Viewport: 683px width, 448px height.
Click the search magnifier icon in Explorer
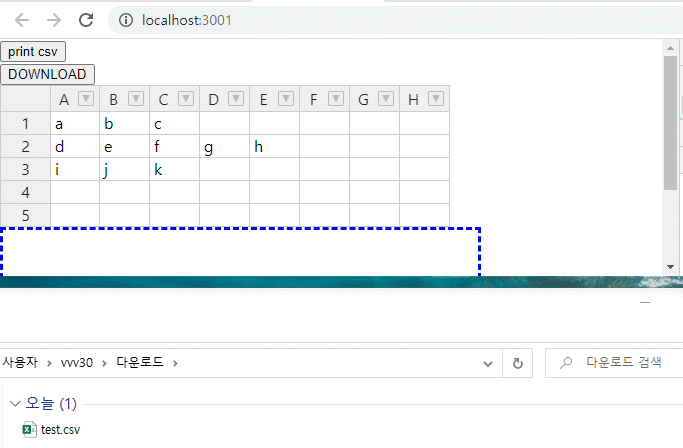(x=566, y=362)
